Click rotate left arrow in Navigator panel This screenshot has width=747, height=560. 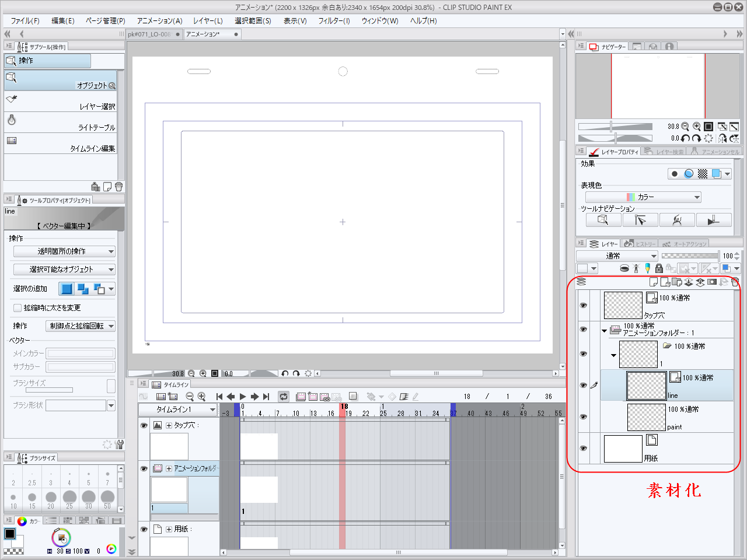tap(686, 138)
